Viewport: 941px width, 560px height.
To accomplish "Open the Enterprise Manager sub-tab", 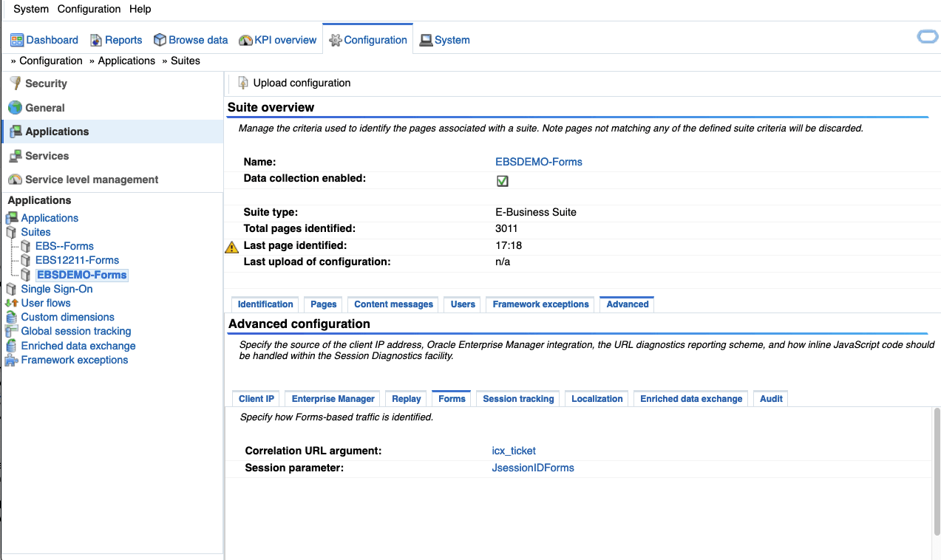I will pyautogui.click(x=333, y=399).
